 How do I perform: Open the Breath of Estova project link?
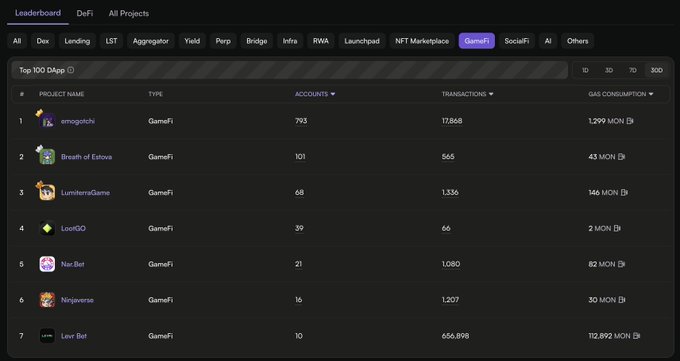[86, 157]
